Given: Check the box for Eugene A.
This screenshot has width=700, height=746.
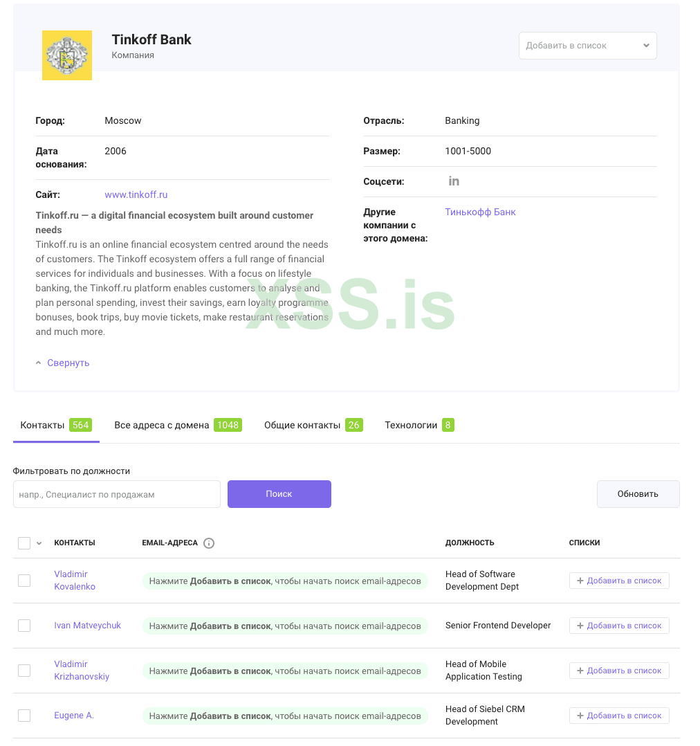Looking at the screenshot, I should (x=24, y=716).
